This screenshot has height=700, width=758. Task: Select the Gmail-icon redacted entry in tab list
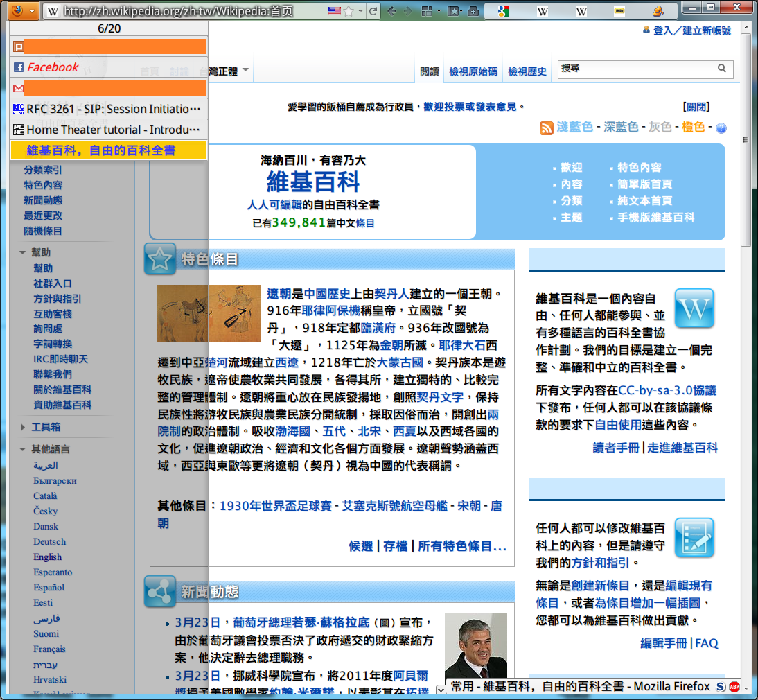click(x=109, y=88)
